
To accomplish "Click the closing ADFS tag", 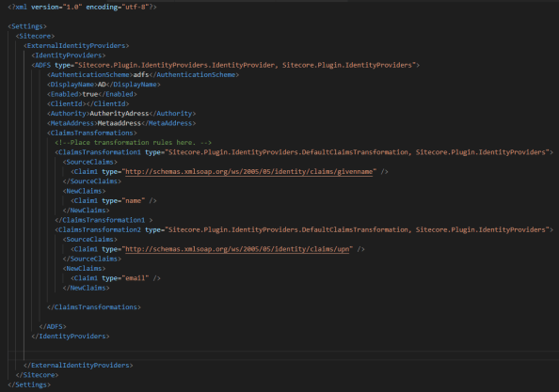I will click(x=53, y=326).
